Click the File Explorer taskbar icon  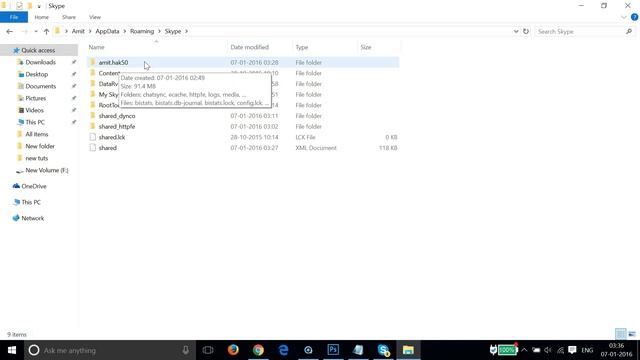click(x=408, y=350)
